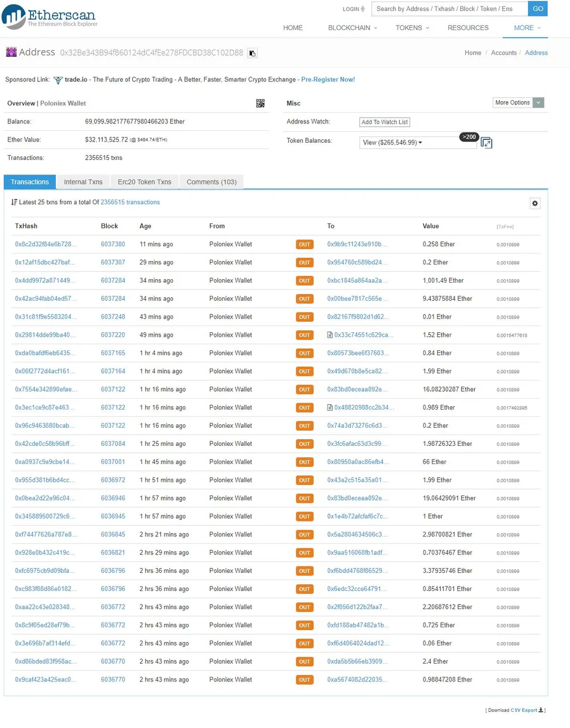Click contract icon next to 0x33c74551c629ca
This screenshot has height=728, width=570.
(330, 335)
